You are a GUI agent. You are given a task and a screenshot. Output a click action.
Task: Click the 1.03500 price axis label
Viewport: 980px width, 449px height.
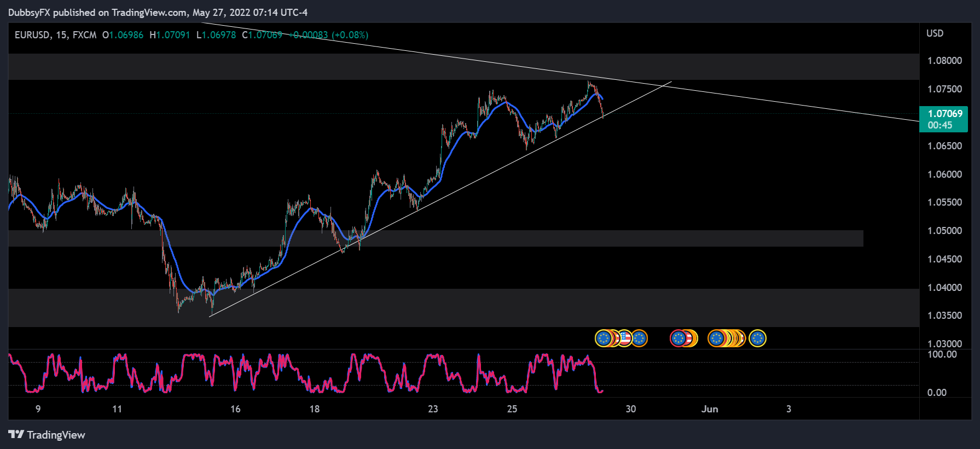click(944, 316)
